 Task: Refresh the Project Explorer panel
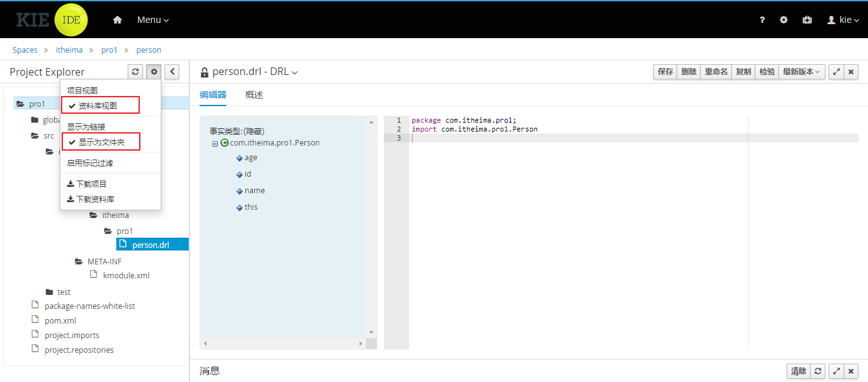(x=135, y=72)
